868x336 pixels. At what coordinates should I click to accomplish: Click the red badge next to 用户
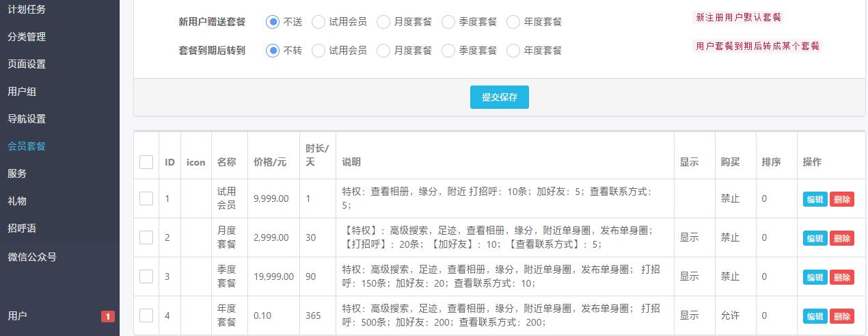[x=107, y=316]
